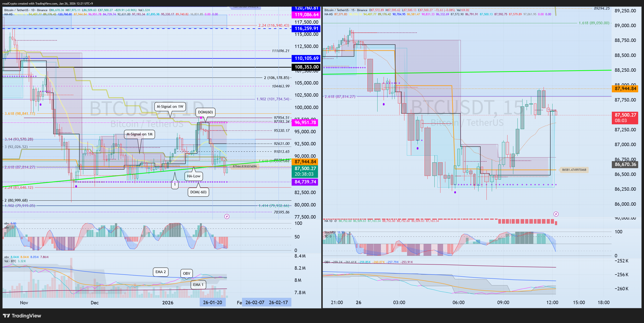Click the 91013.65 horizontal level label
The image size is (644, 323).
pyautogui.click(x=281, y=152)
